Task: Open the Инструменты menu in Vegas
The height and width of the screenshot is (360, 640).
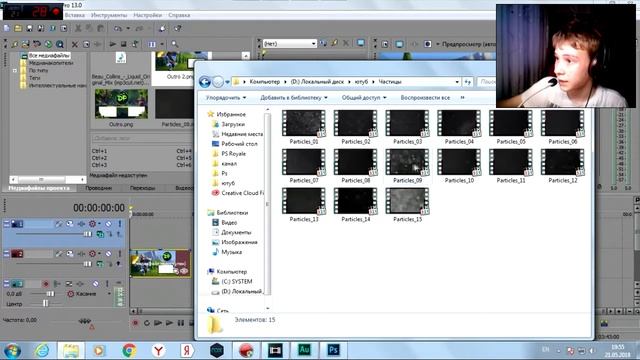Action: [x=109, y=15]
